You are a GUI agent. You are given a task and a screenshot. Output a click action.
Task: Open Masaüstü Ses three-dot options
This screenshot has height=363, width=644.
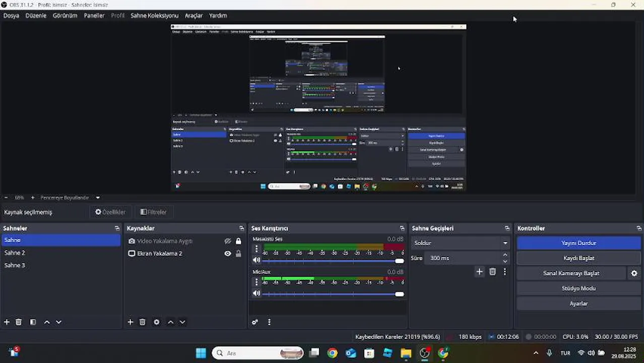tap(256, 249)
